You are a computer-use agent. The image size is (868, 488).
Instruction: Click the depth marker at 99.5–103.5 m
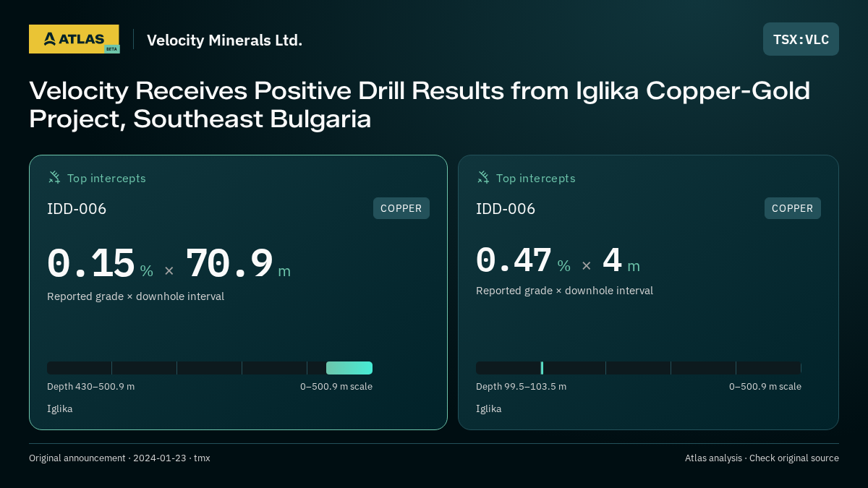[542, 368]
